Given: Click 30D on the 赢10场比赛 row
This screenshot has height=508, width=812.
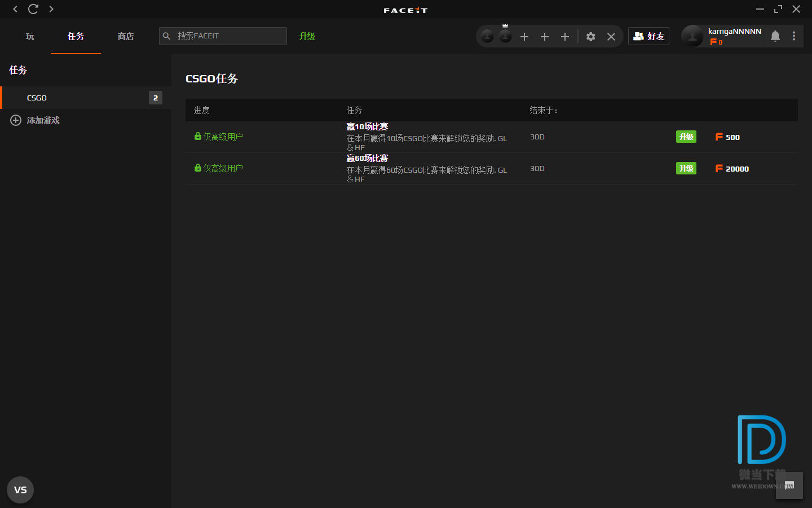Looking at the screenshot, I should 537,137.
